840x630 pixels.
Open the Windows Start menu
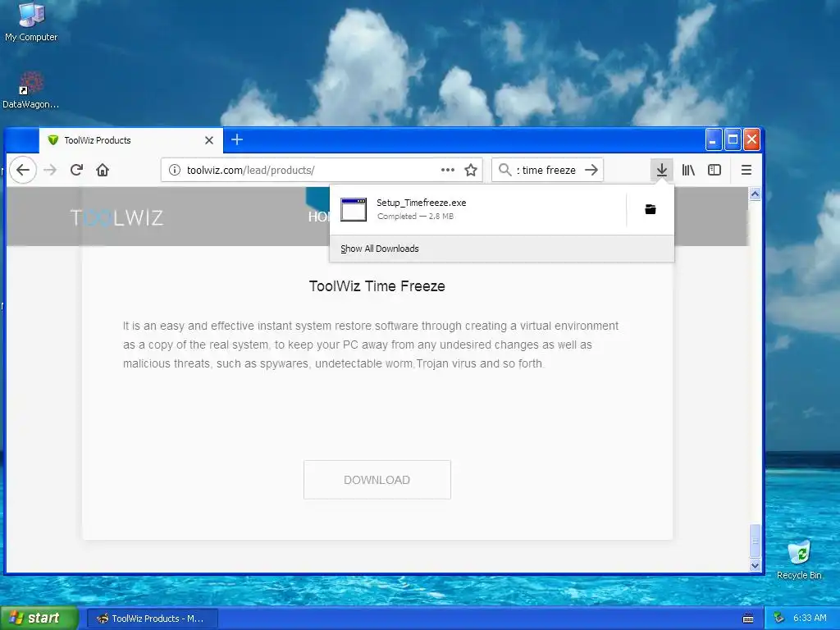39,618
